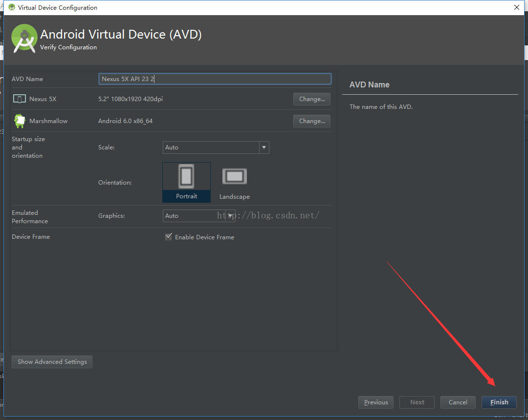Click the '5.2" 1080x1920 420dpi' text
The height and width of the screenshot is (420, 528).
point(131,99)
